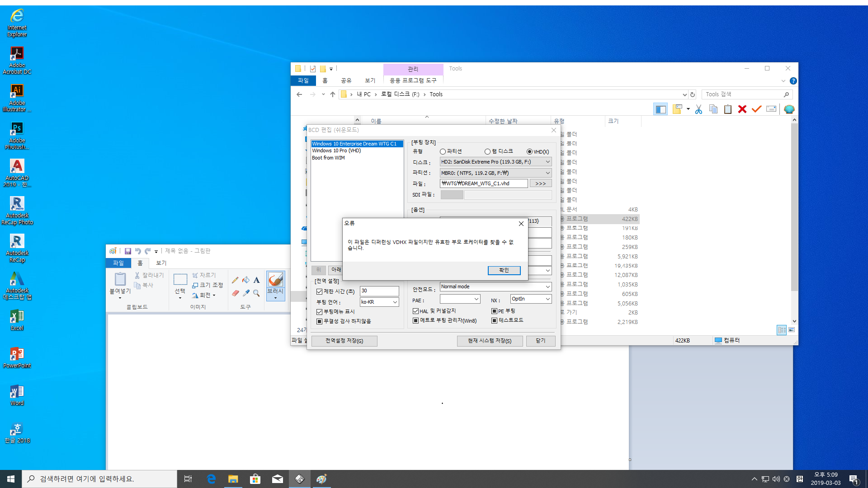Toggle the HAL 및 커널감지 checkbox
Viewport: 868px width, 488px height.
click(x=415, y=311)
